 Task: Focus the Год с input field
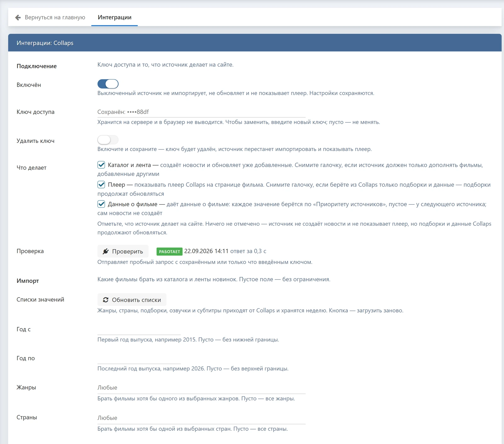point(139,329)
